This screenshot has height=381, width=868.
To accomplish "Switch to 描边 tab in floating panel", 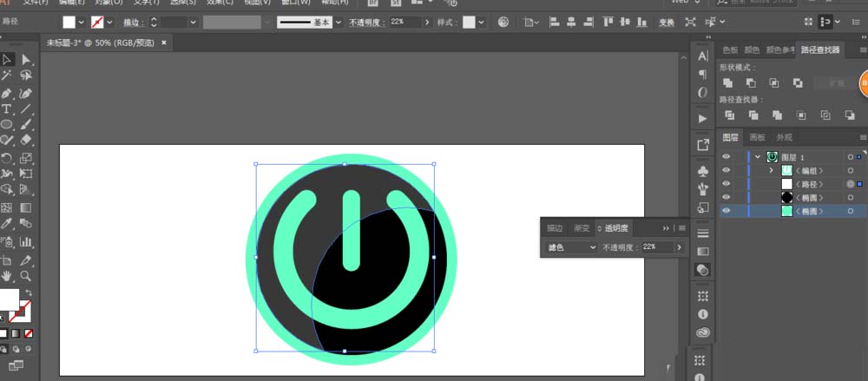I will coord(555,228).
